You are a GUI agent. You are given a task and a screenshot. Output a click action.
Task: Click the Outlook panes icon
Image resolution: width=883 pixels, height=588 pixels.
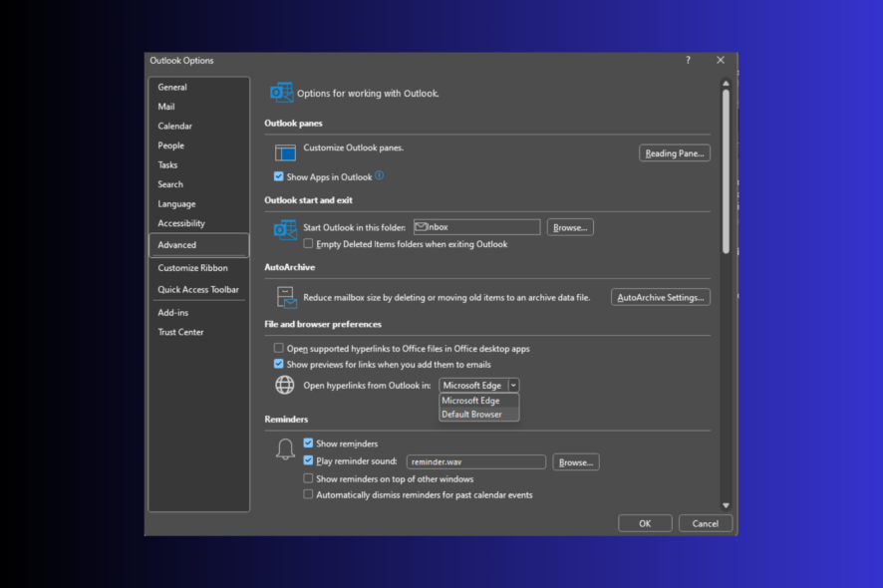point(285,152)
